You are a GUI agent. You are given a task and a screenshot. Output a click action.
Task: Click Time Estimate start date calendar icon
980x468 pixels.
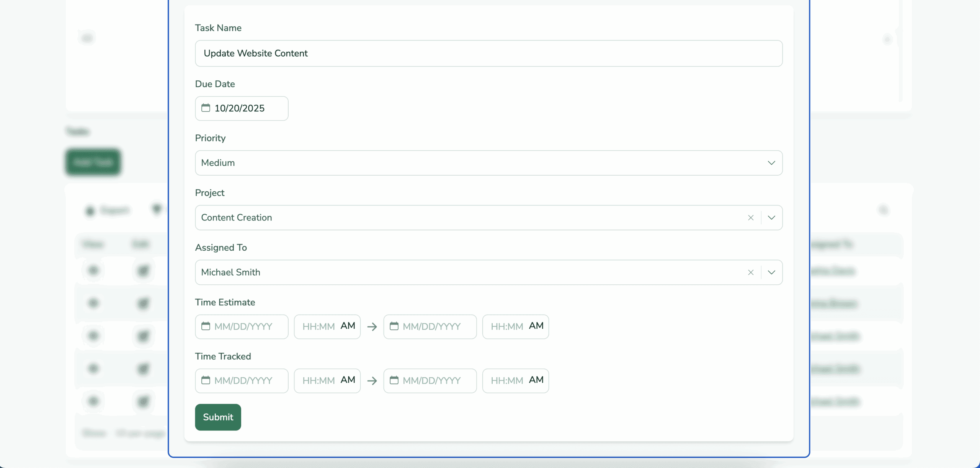pyautogui.click(x=206, y=326)
